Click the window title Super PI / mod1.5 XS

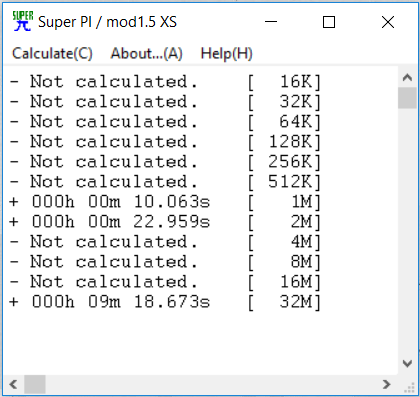pyautogui.click(x=107, y=22)
